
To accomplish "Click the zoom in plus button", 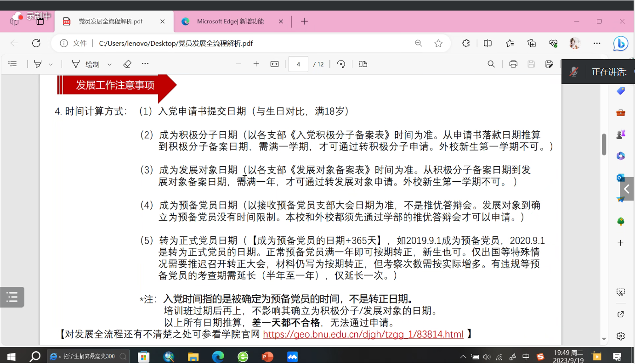I will pyautogui.click(x=256, y=64).
